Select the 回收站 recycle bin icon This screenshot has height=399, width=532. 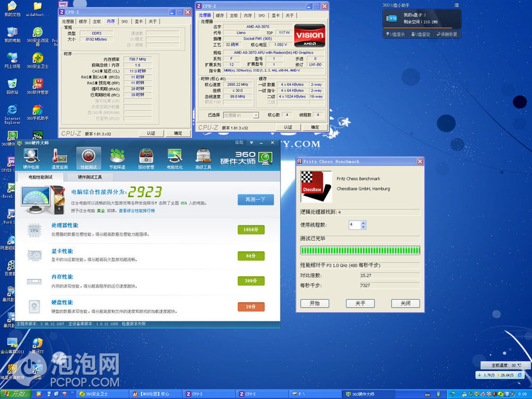point(12,86)
